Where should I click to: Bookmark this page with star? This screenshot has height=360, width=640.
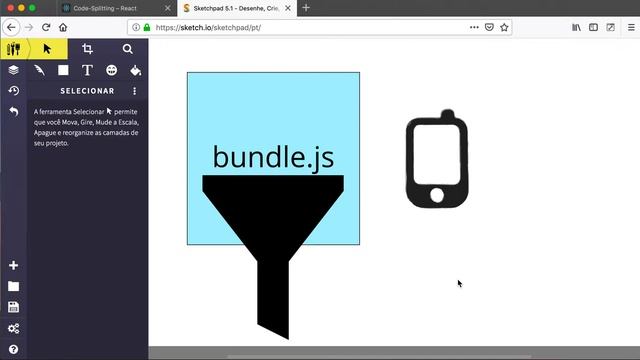click(x=504, y=27)
